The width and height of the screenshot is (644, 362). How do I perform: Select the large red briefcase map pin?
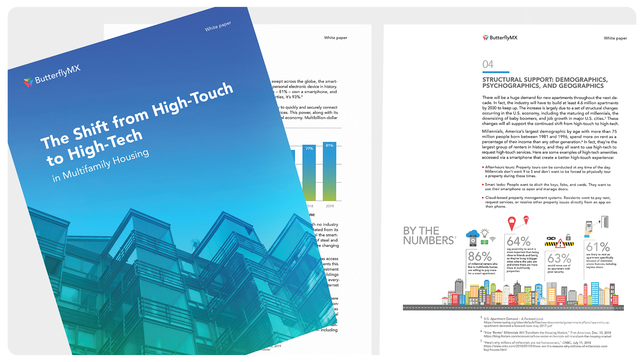click(x=512, y=224)
